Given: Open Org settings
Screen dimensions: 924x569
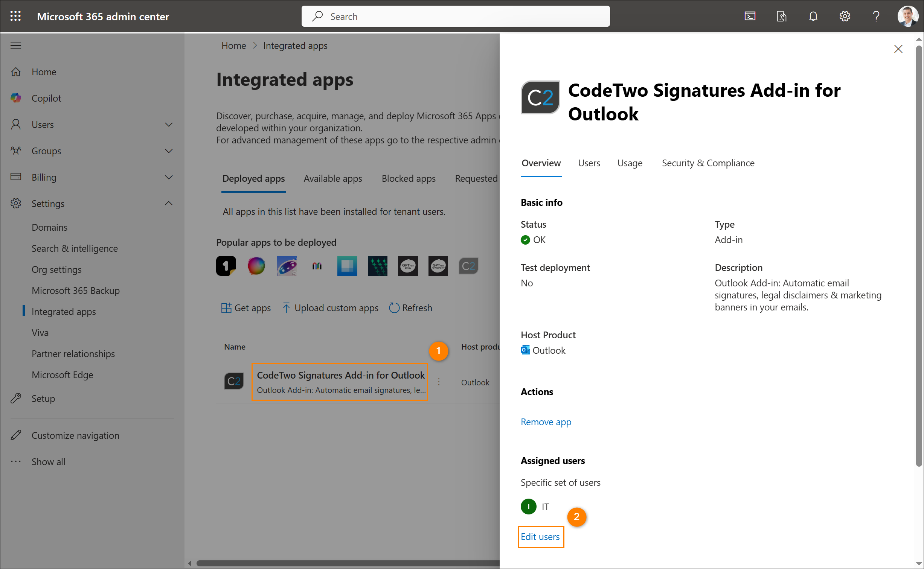Looking at the screenshot, I should point(56,269).
